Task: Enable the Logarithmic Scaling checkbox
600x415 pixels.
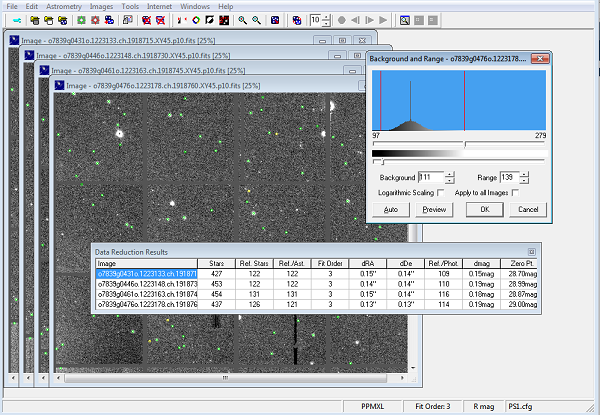Action: tap(441, 193)
